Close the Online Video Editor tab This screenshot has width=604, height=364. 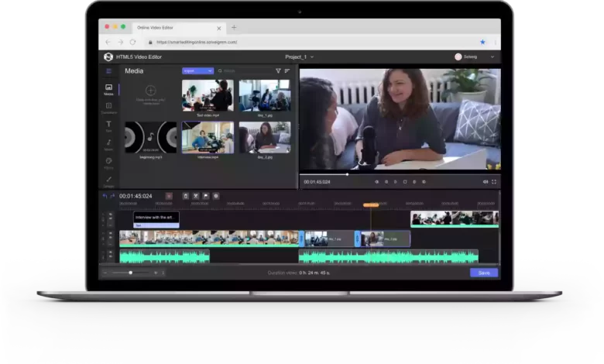pos(219,28)
